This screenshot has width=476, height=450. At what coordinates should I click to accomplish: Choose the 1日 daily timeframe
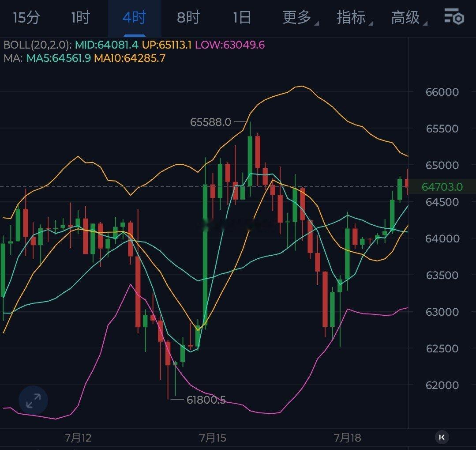(x=242, y=17)
